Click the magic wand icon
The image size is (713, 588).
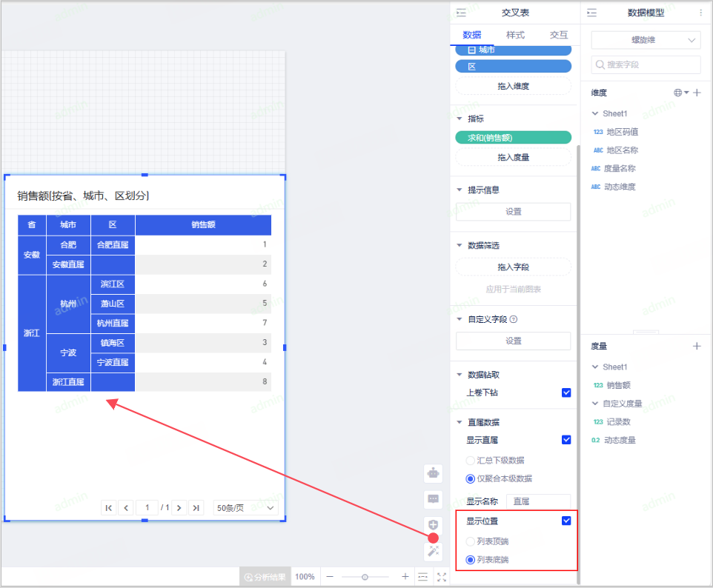pos(434,551)
